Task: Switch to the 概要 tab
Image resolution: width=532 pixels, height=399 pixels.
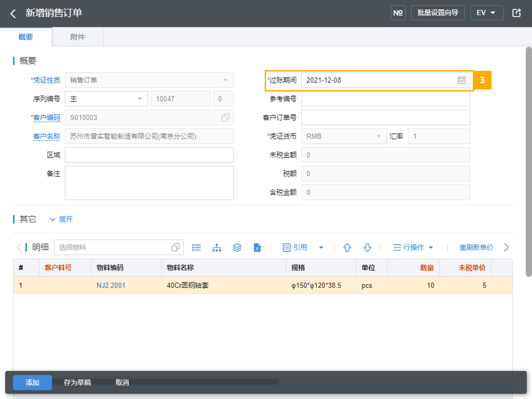Action: click(26, 37)
